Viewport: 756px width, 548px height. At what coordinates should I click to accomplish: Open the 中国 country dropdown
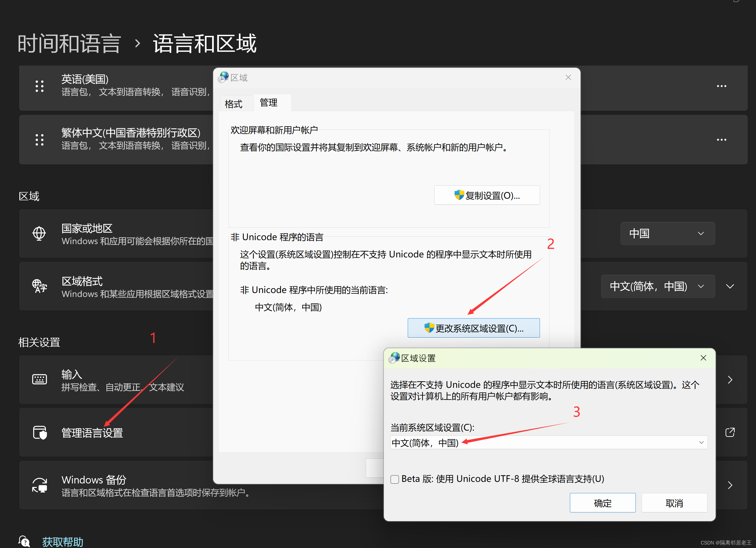(667, 233)
